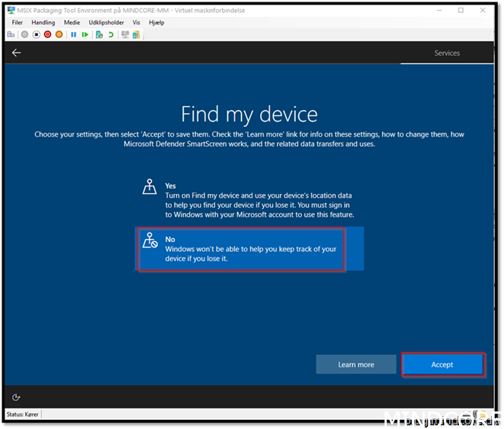
Task: Pause the virtual machine
Action: pos(74,34)
